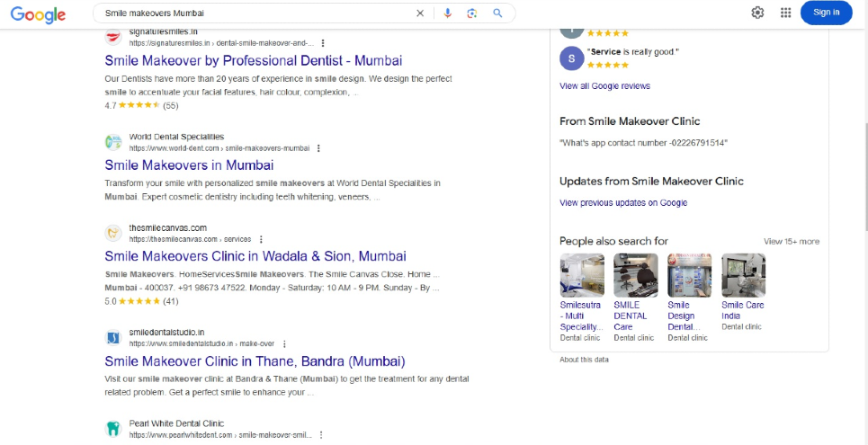This screenshot has height=445, width=868.
Task: Open three-dot menu for world-dent.com result
Action: (x=318, y=148)
